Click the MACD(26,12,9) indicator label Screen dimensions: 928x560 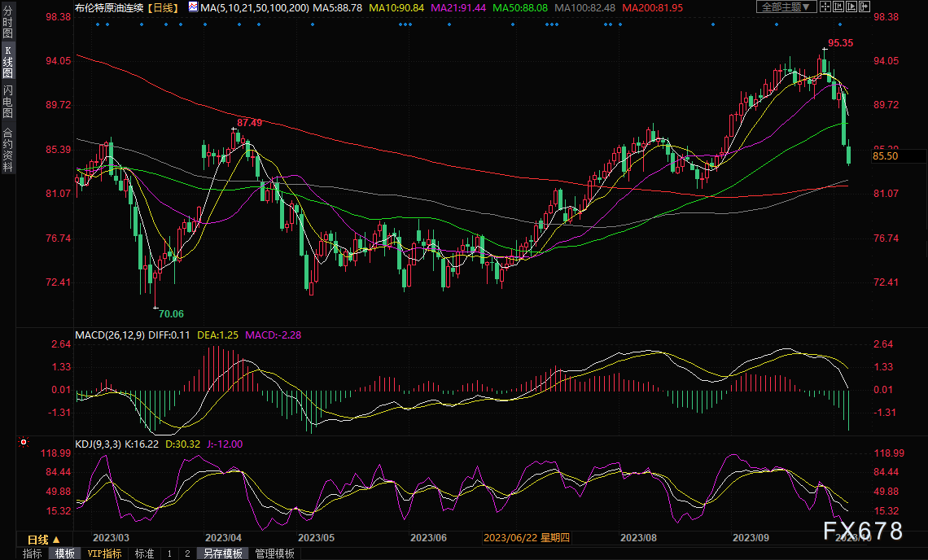coord(110,335)
